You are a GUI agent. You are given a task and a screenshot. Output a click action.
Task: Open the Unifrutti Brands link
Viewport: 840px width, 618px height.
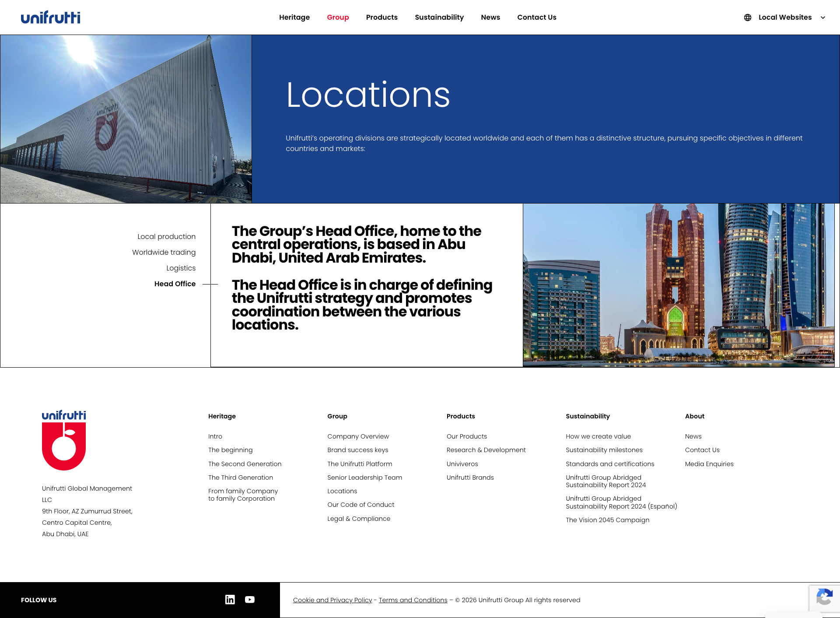point(470,478)
